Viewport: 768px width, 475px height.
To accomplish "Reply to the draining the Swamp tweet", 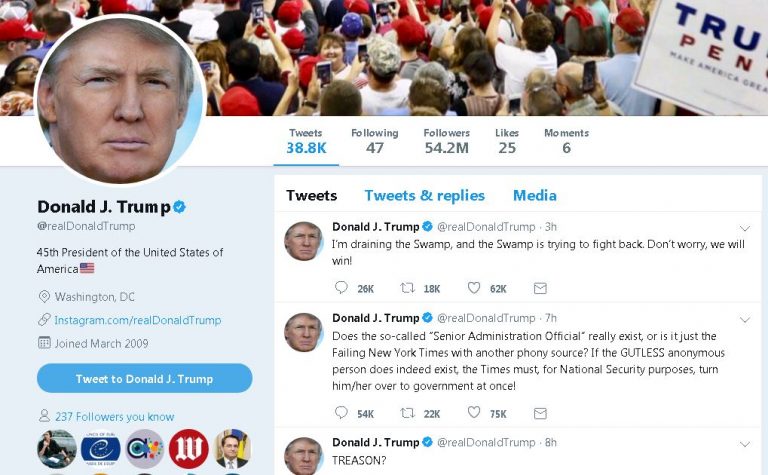I will coord(341,287).
